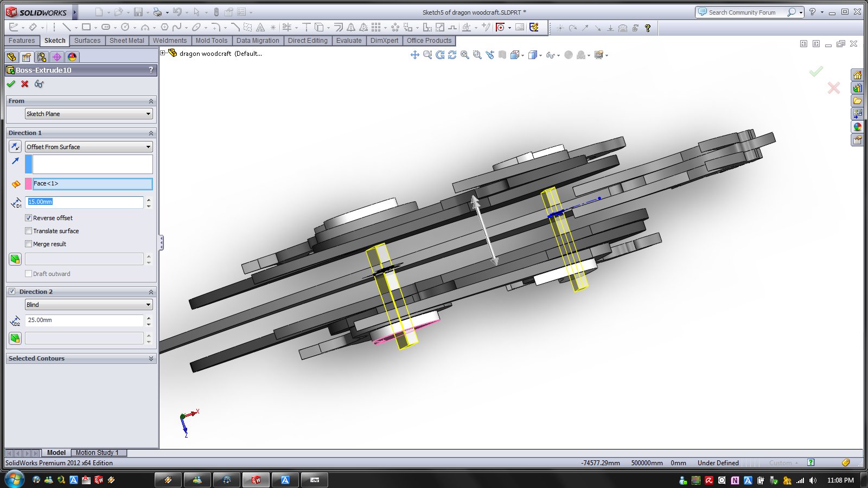Toggle Draft On/Off icon in Direction 1
The image size is (868, 488).
pyautogui.click(x=15, y=259)
